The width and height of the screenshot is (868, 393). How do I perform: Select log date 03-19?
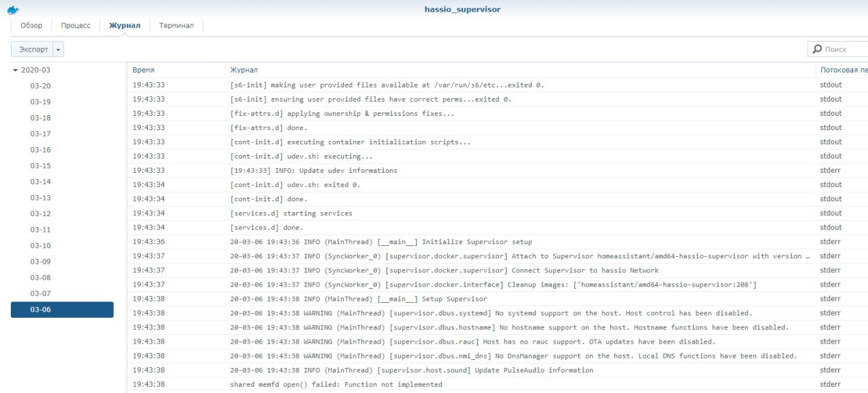coord(41,102)
